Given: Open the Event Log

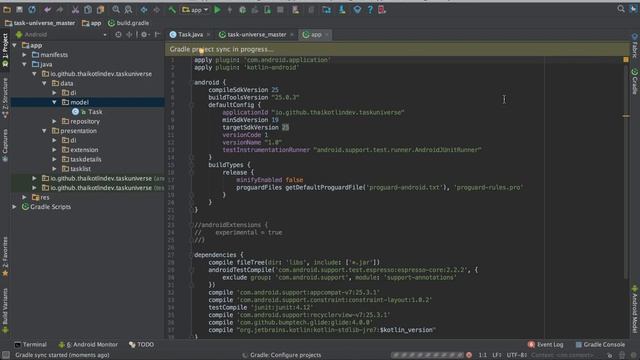Looking at the screenshot, I should 545,345.
